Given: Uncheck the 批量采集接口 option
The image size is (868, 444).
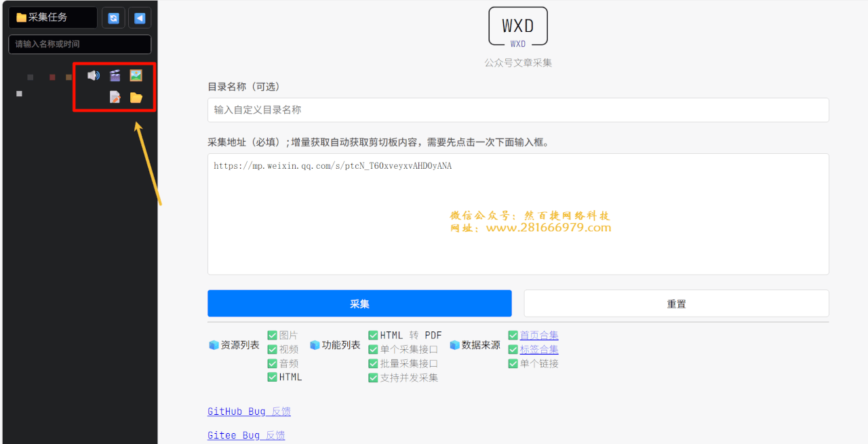Looking at the screenshot, I should [x=373, y=363].
